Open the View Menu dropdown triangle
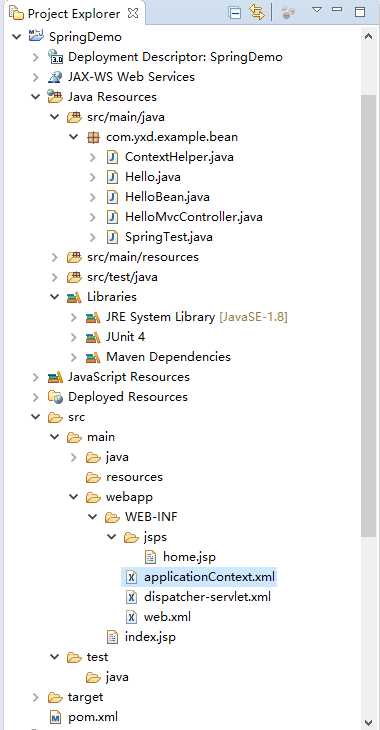 [317, 10]
